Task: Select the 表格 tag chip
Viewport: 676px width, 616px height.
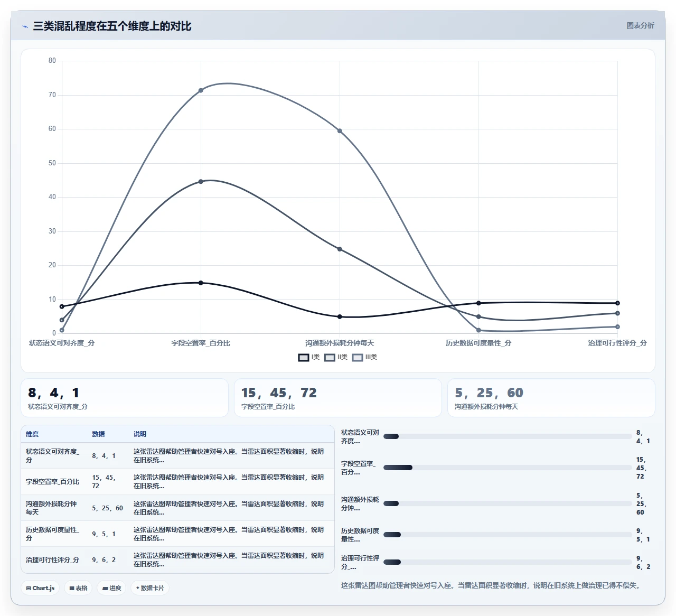Action: coord(79,588)
